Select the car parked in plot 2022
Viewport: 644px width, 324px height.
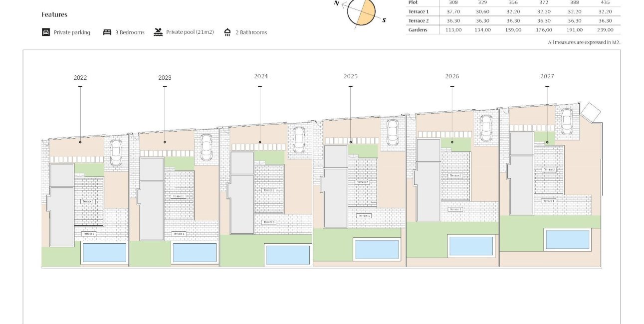tap(116, 152)
